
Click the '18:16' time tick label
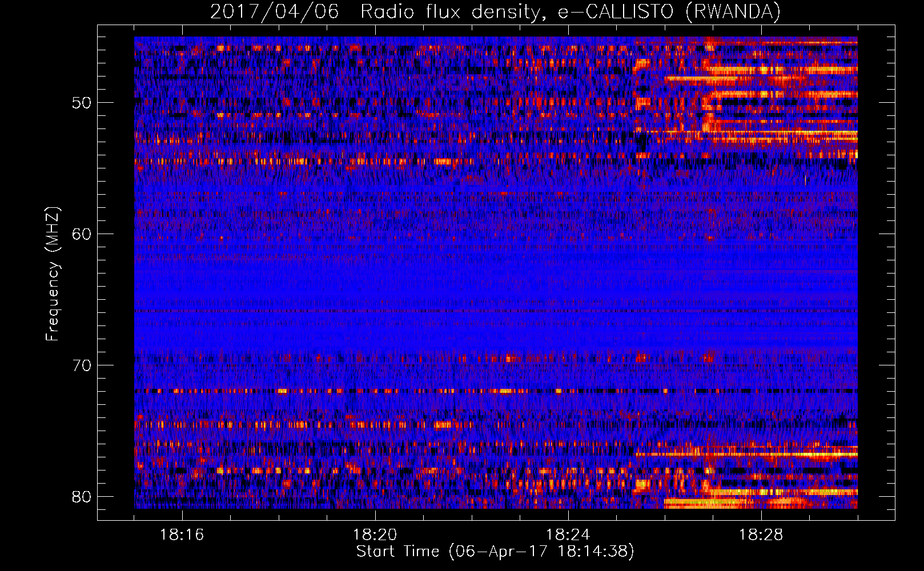click(x=182, y=535)
